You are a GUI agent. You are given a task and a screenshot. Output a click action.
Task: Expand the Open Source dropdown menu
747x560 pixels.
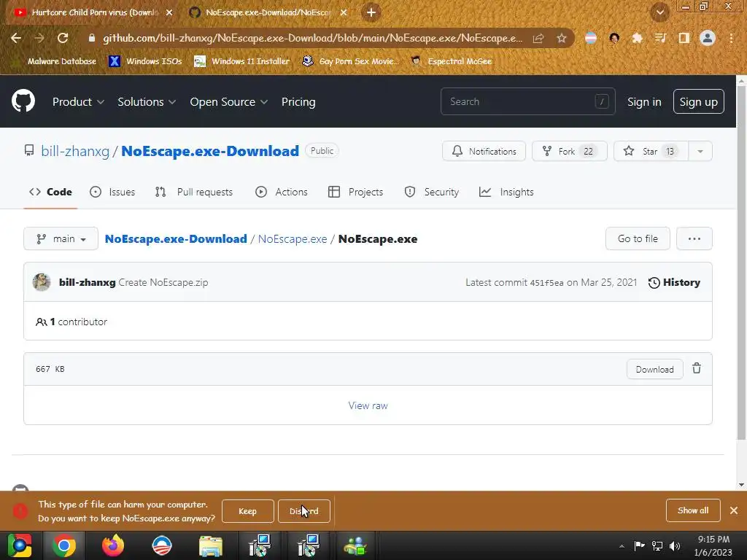click(228, 102)
